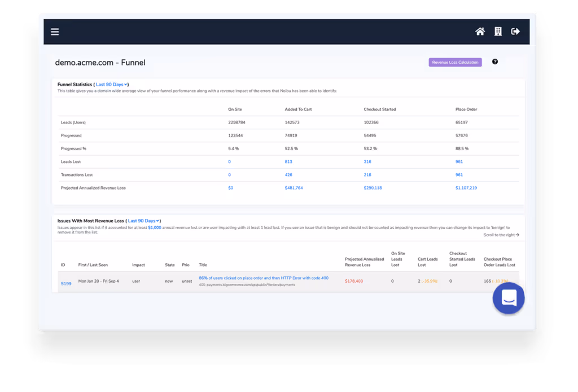The height and width of the screenshot is (392, 578).
Task: Open the hamburger navigation menu
Action: click(x=55, y=32)
